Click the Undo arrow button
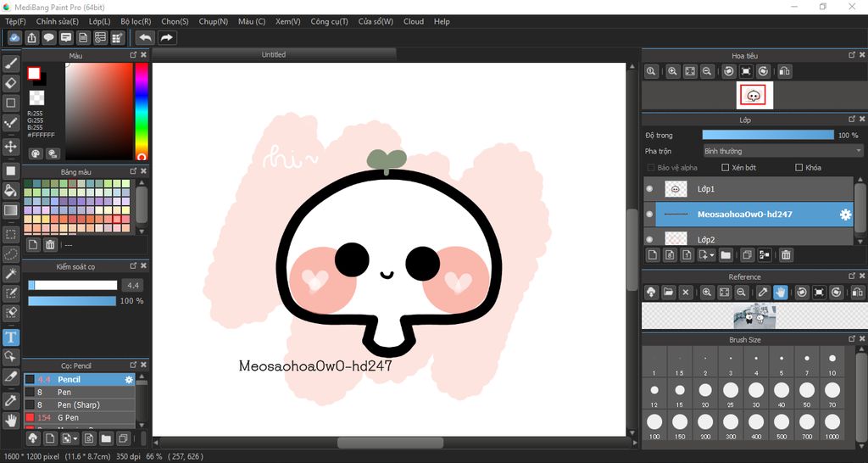The width and height of the screenshot is (868, 463). coord(145,37)
